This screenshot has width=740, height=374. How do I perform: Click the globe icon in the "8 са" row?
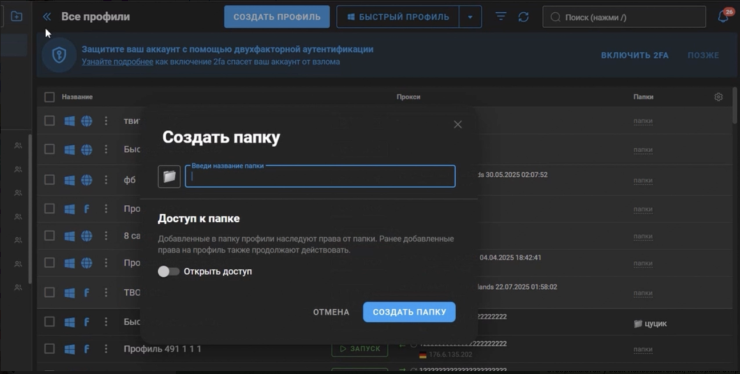(x=86, y=236)
